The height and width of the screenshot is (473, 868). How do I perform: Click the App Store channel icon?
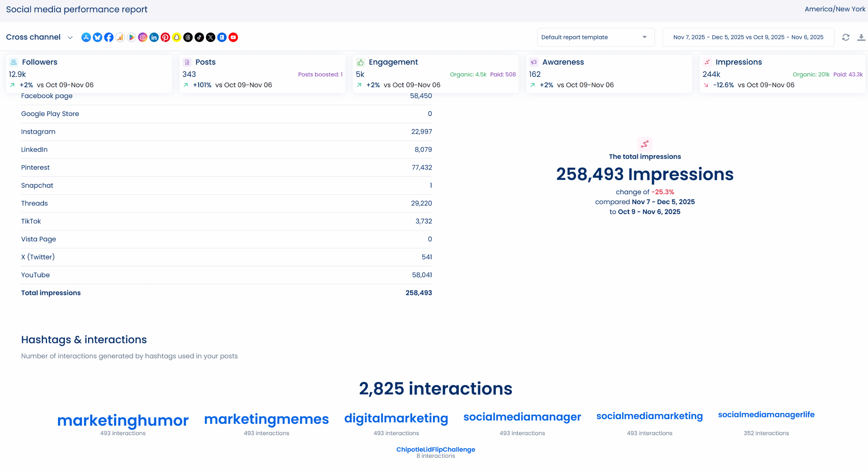pyautogui.click(x=86, y=37)
